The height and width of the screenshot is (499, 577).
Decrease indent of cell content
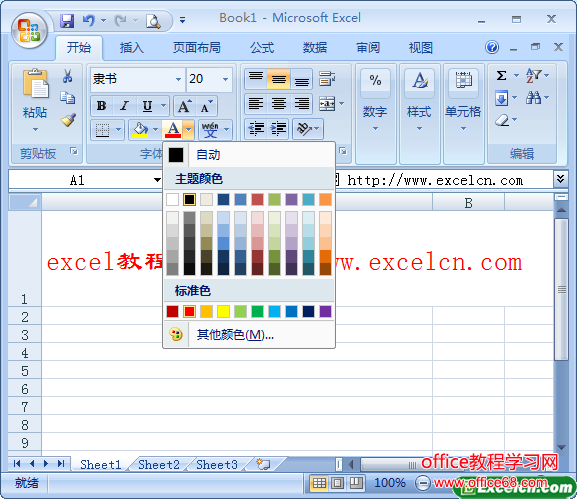click(x=256, y=129)
